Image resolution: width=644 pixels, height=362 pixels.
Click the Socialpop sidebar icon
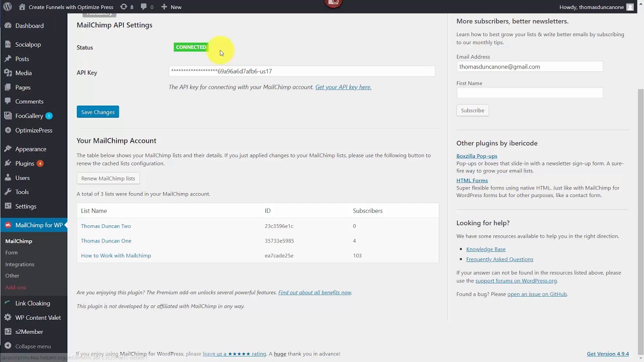(x=8, y=44)
